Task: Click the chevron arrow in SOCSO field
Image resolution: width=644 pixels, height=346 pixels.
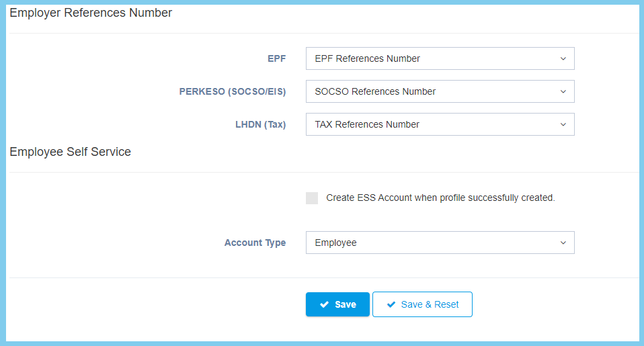Action: (563, 91)
